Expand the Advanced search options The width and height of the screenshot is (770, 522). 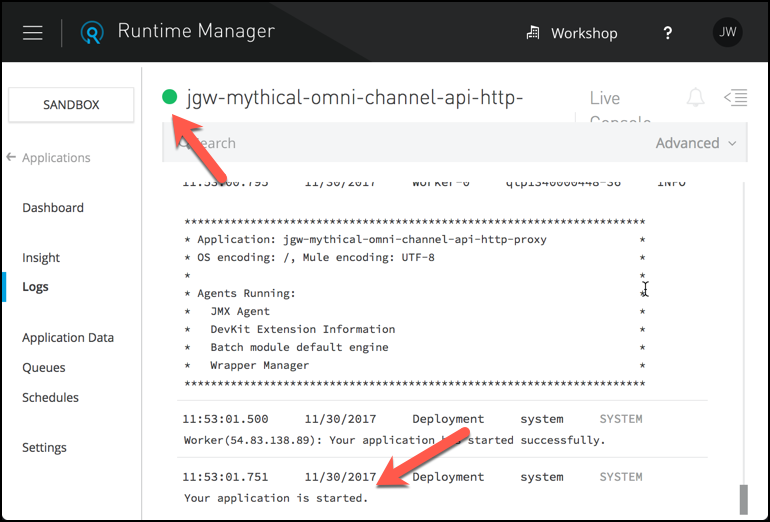click(x=696, y=143)
